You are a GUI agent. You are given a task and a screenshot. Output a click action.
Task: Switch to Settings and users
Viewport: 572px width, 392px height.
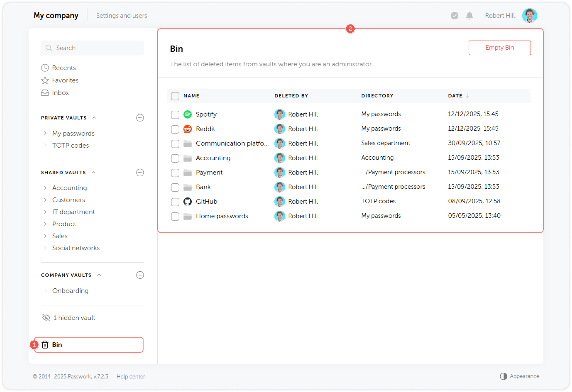coord(121,15)
